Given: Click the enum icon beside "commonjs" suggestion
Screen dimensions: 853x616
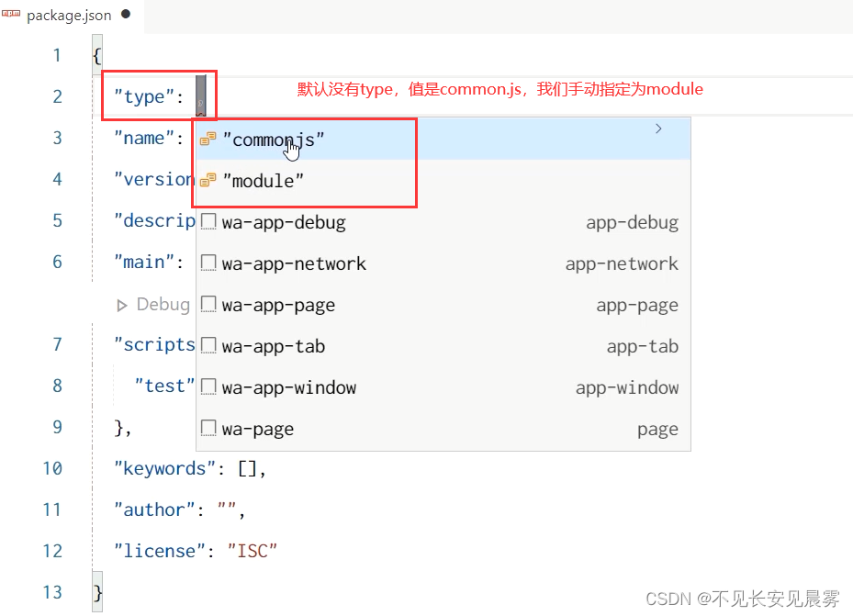Looking at the screenshot, I should pyautogui.click(x=208, y=139).
